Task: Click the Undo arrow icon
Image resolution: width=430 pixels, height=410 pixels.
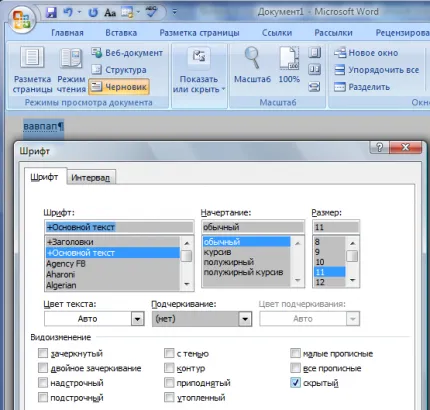Action: 69,13
